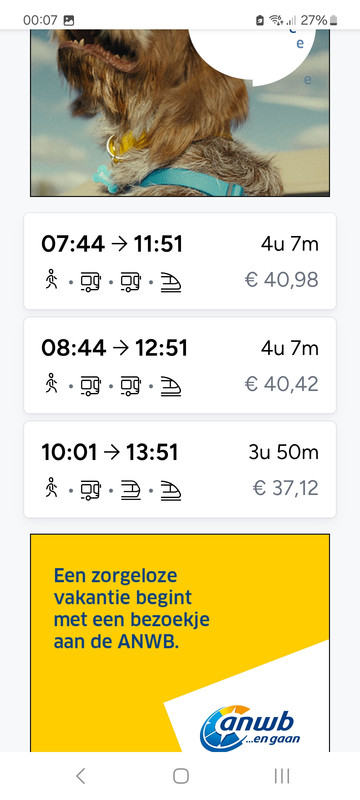Tap the Android home navigation button
The height and width of the screenshot is (800, 360).
(181, 776)
